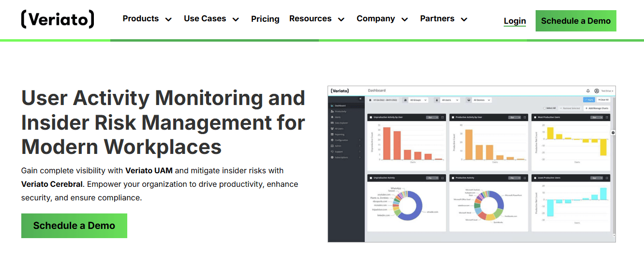Open the Pricing page from navigation

tap(265, 19)
